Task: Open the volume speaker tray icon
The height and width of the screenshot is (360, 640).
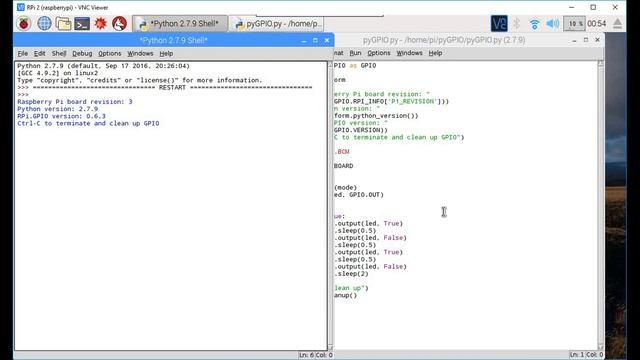Action: (553, 24)
